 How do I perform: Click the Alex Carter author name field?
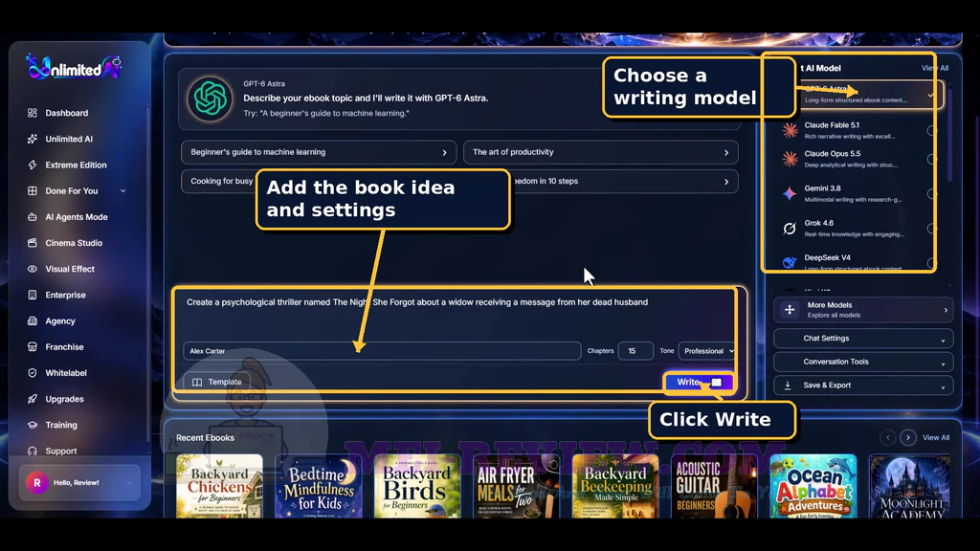pos(382,351)
